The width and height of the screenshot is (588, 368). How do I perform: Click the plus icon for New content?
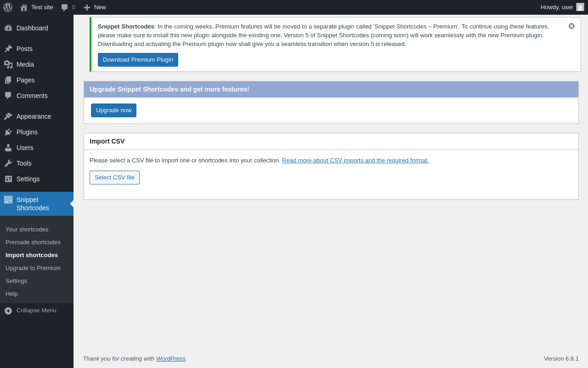click(x=87, y=7)
